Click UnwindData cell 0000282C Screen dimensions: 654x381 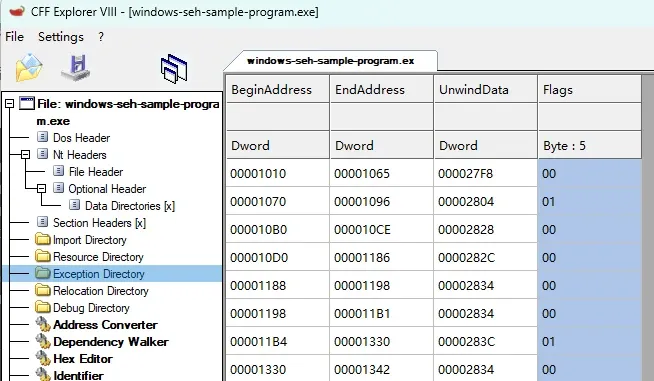point(485,257)
